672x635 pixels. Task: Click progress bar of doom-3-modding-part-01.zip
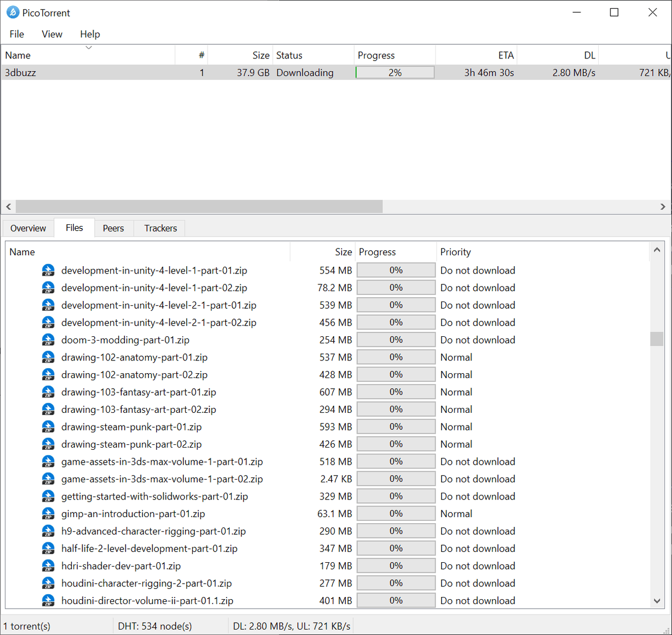[396, 340]
